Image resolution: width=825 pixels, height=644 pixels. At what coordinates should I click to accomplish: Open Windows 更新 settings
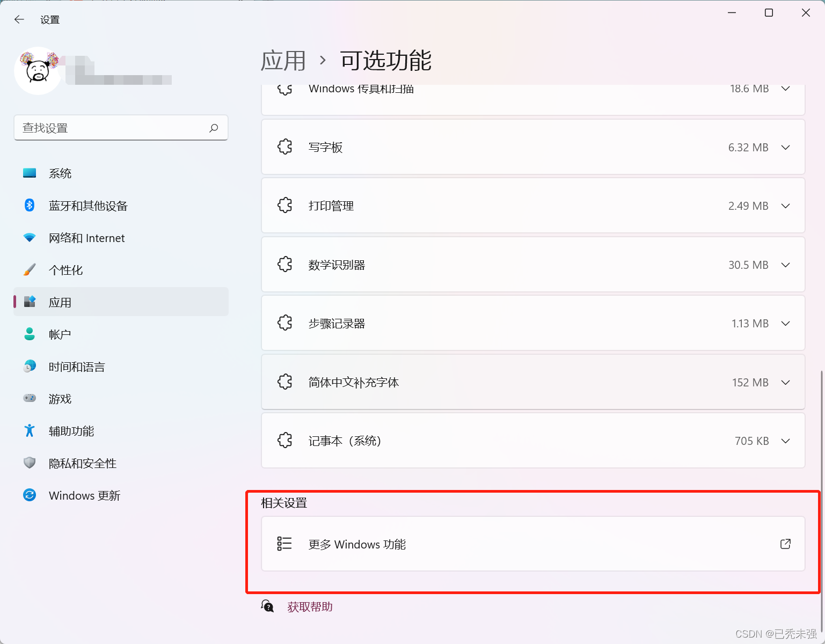pyautogui.click(x=121, y=495)
